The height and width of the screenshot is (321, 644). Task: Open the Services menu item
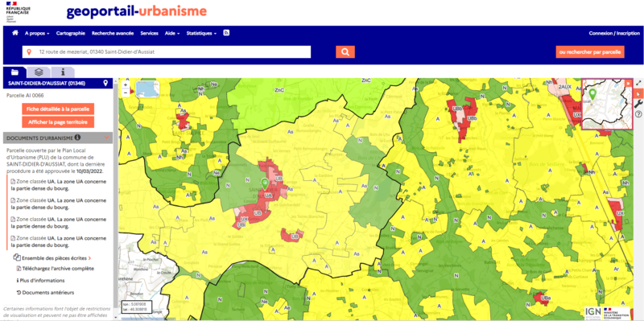[x=149, y=33]
